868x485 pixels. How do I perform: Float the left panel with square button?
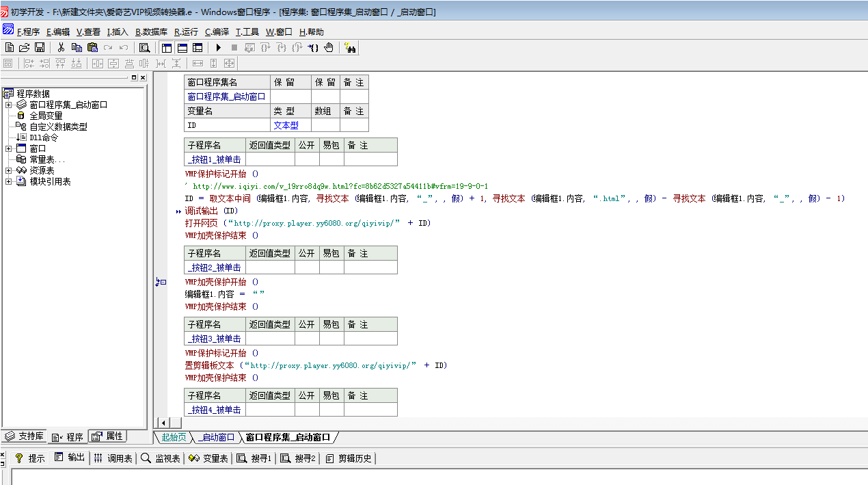[134, 77]
